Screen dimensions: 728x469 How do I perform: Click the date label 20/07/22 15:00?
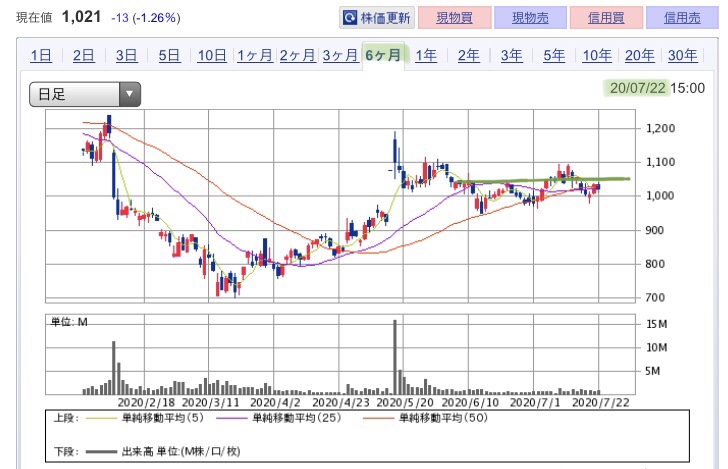click(x=657, y=88)
